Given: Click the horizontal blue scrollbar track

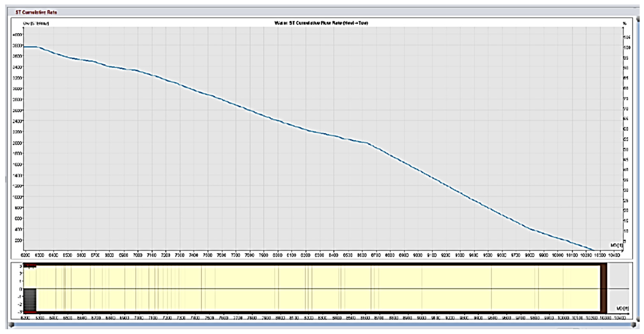Looking at the screenshot, I should point(322,325).
